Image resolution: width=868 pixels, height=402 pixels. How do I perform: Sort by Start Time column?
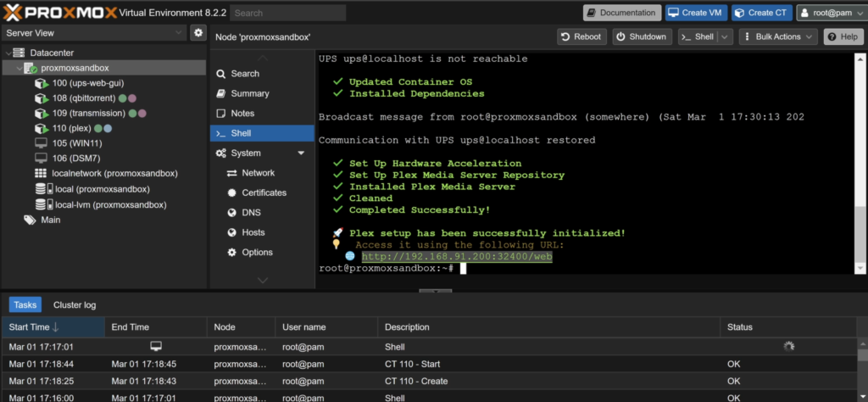(53, 327)
